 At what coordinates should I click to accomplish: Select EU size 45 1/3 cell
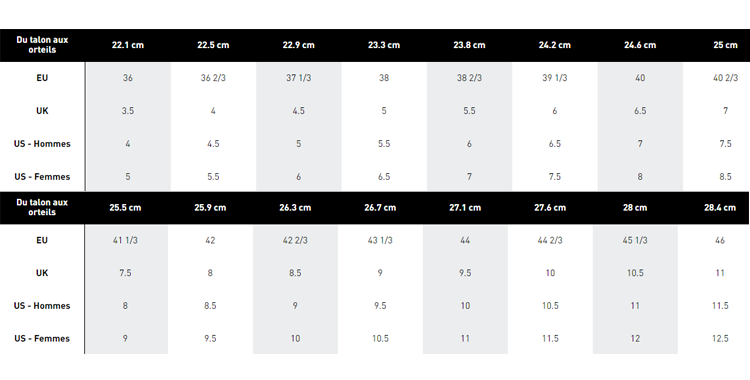[635, 240]
